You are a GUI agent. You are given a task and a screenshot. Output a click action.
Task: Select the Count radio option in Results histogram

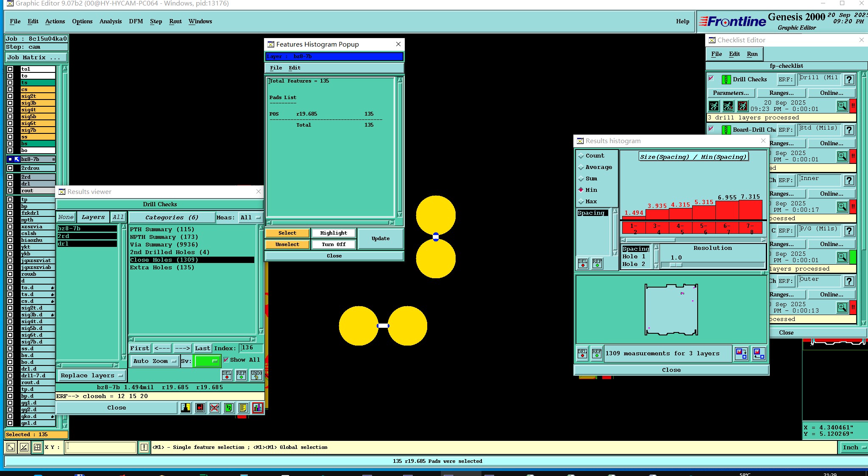click(x=581, y=156)
